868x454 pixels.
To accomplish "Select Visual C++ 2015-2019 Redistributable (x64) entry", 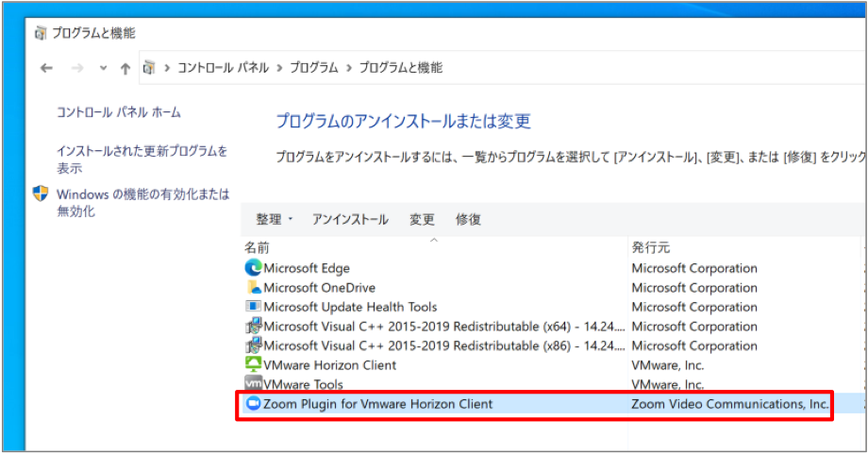I will [x=444, y=326].
